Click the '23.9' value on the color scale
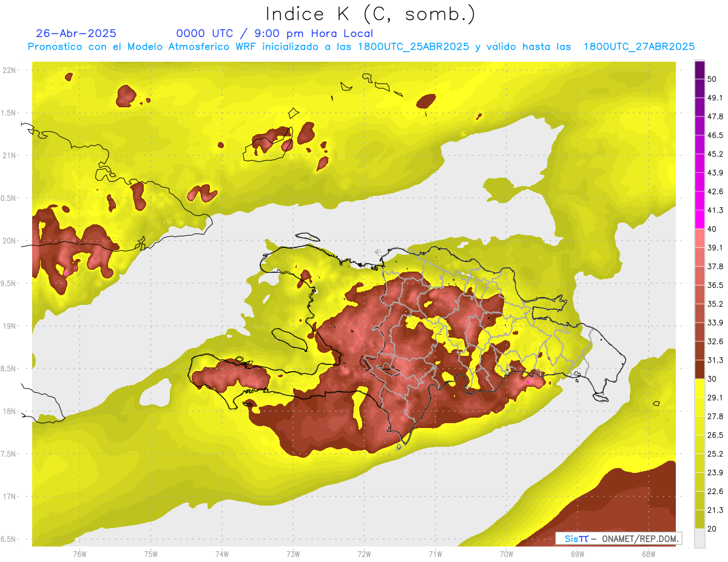This screenshot has width=728, height=562. point(715,473)
